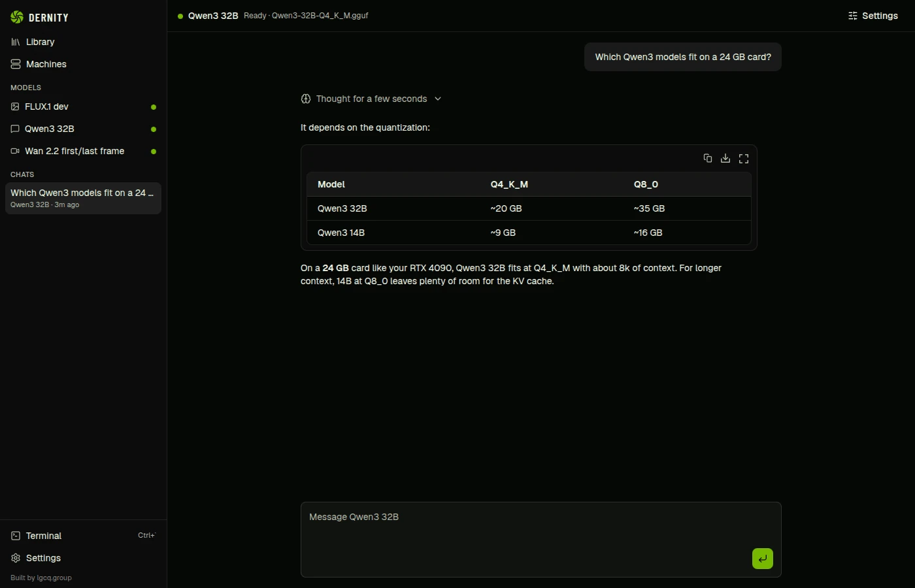Click the gear icon in the sidebar
Screen dimensions: 915x588
tap(16, 558)
